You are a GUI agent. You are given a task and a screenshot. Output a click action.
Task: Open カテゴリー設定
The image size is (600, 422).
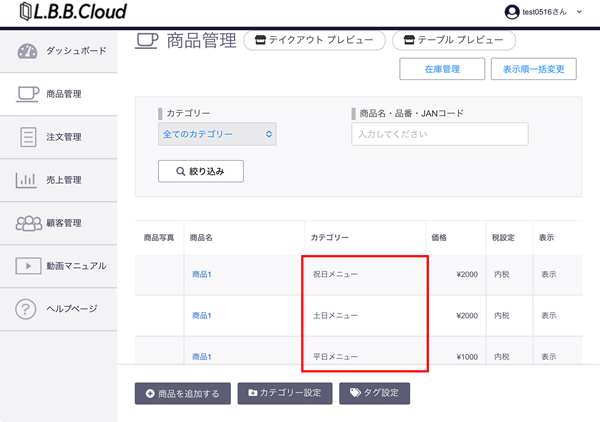pos(284,393)
